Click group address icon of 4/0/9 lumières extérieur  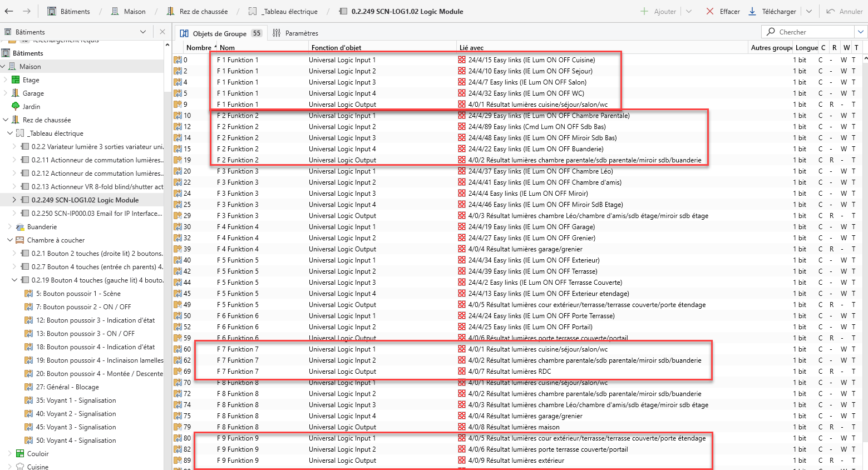(462, 461)
